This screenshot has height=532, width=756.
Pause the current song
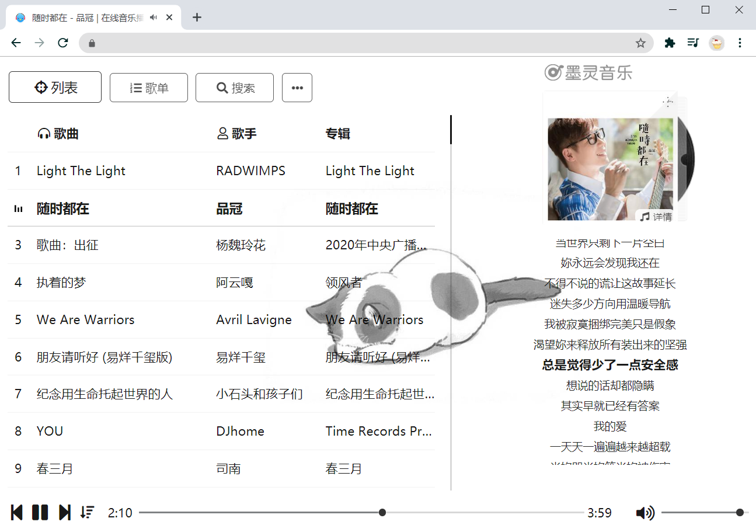(40, 513)
